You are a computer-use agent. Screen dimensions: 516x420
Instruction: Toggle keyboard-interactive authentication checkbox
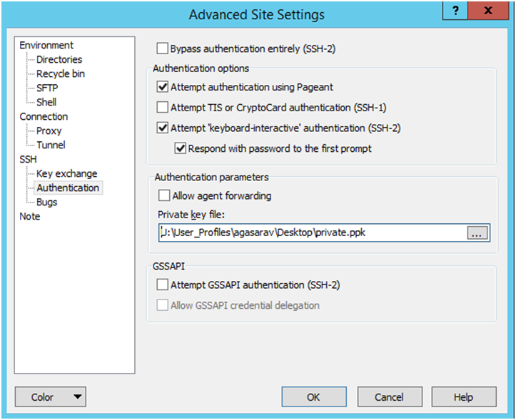163,128
